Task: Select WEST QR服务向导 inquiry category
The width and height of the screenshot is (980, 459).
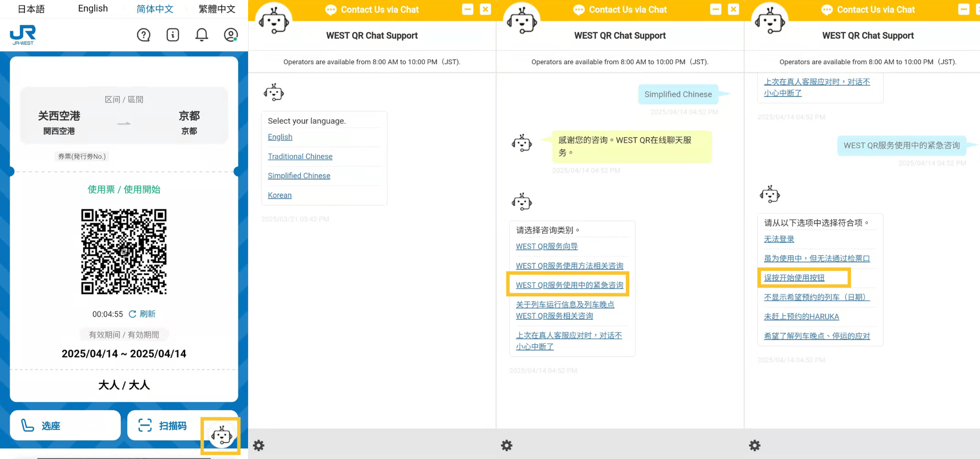Action: pos(547,246)
